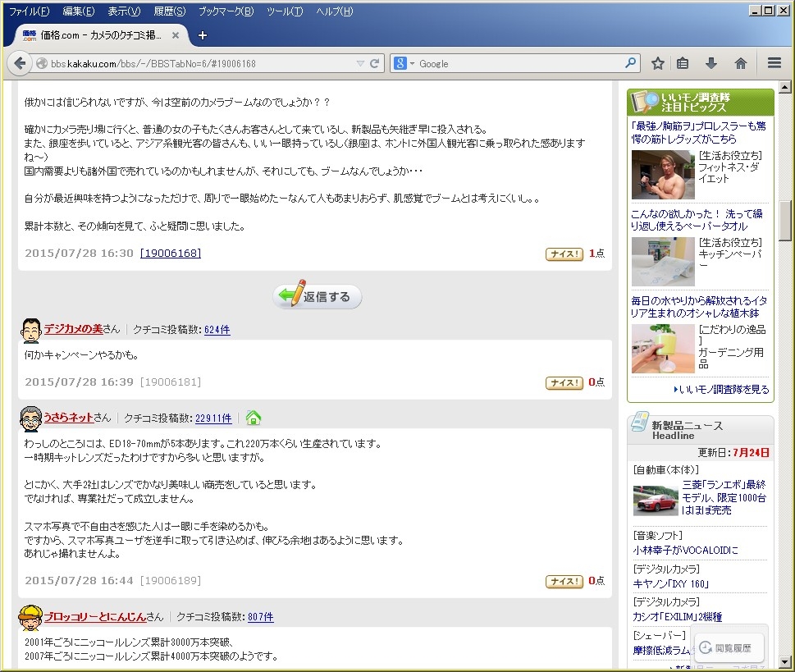795x672 pixels.
Task: Click いいモノ調査隊を見る link
Action: point(721,390)
